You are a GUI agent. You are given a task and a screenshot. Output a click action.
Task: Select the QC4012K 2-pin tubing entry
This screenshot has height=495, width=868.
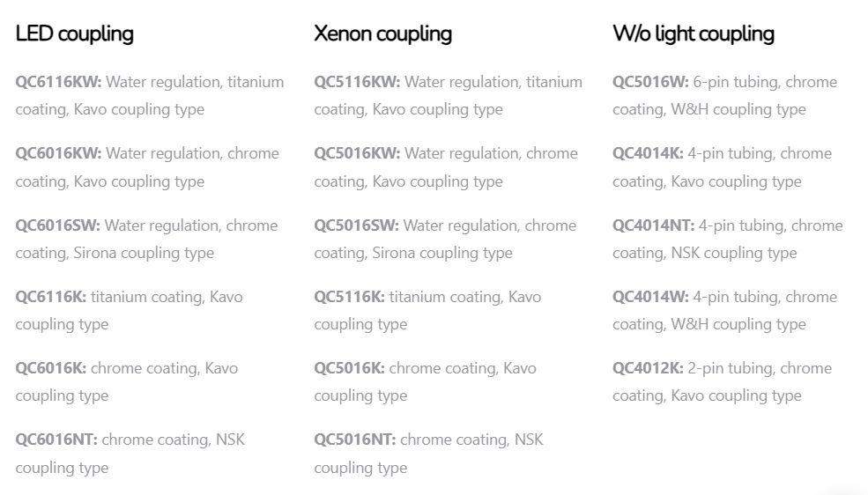point(648,368)
